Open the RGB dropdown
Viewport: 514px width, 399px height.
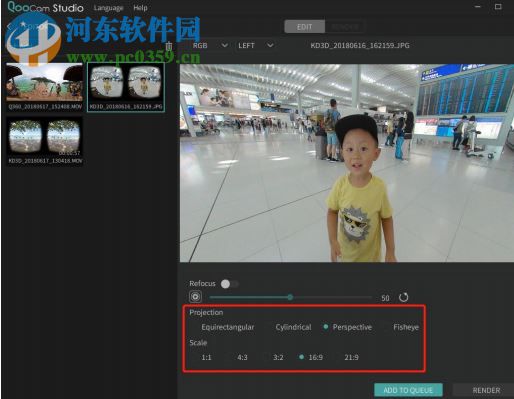click(x=210, y=46)
